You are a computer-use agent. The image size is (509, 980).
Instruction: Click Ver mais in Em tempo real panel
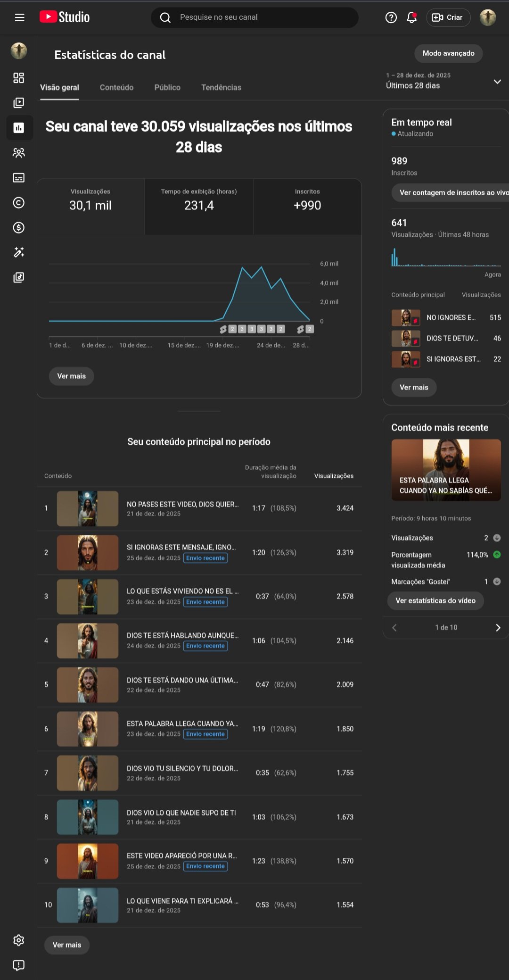tap(414, 388)
